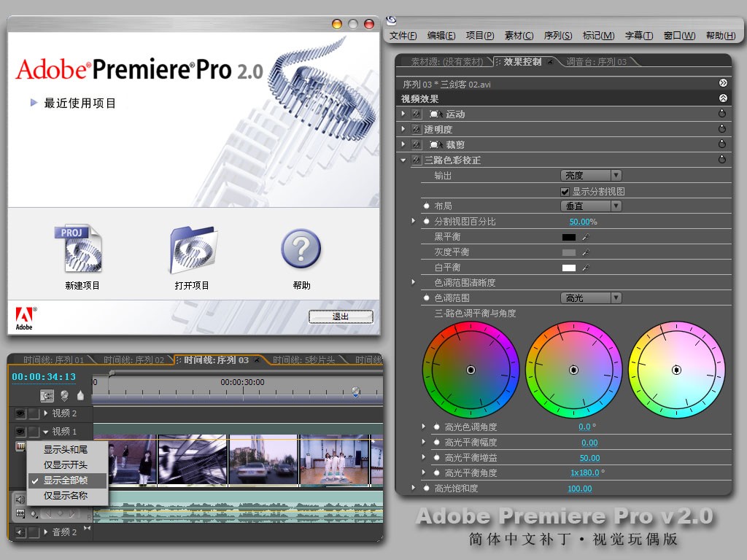
Task: Click the reset button on the 透明度 row
Action: point(722,128)
